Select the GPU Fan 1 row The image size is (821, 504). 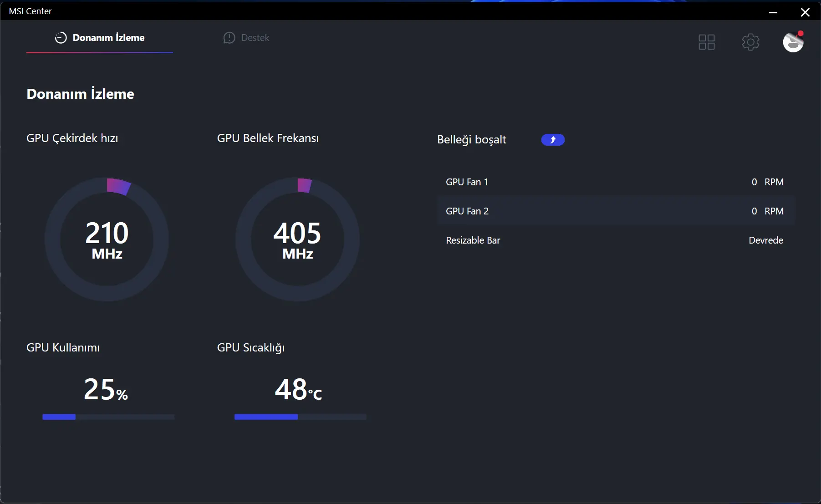pos(616,182)
